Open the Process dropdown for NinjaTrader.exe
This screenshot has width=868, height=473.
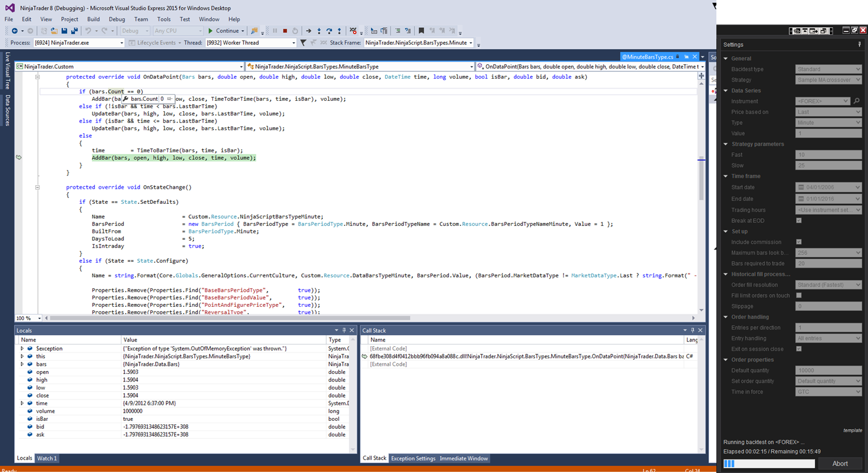[x=122, y=43]
